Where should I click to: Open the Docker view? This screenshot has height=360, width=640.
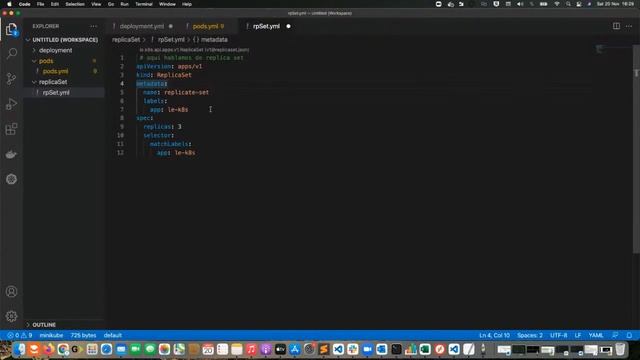(11, 154)
